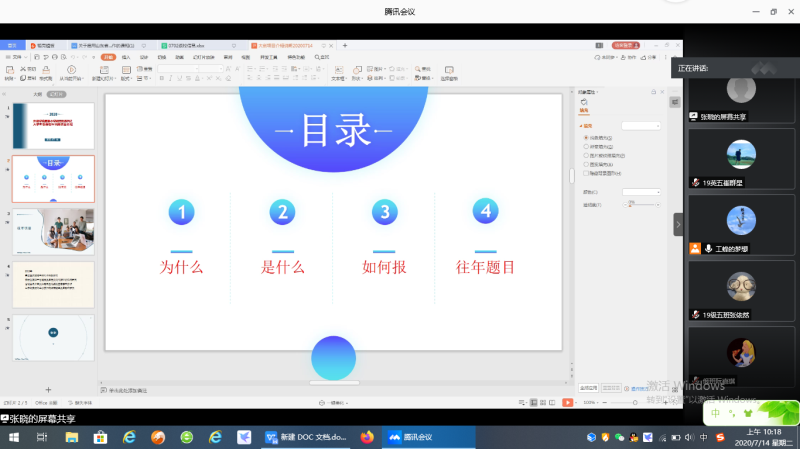The width and height of the screenshot is (800, 449).
Task: Open Tencent Meeting from the taskbar
Action: click(410, 437)
